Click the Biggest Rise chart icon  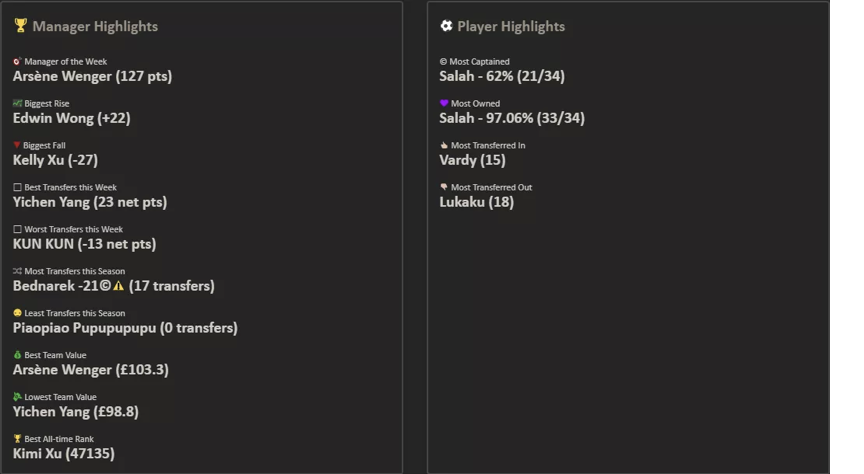coord(17,103)
